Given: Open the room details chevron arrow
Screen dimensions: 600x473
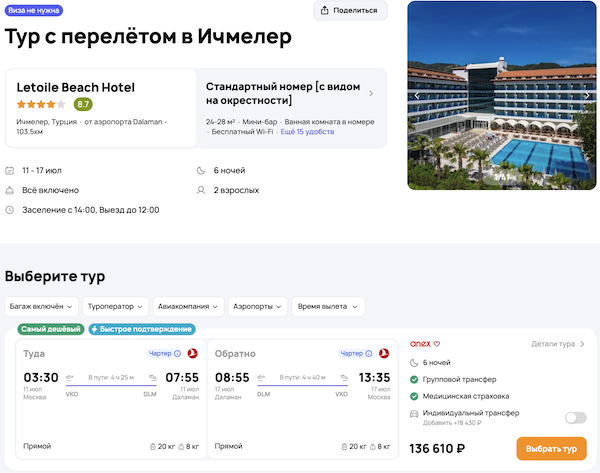Looking at the screenshot, I should coord(371,94).
